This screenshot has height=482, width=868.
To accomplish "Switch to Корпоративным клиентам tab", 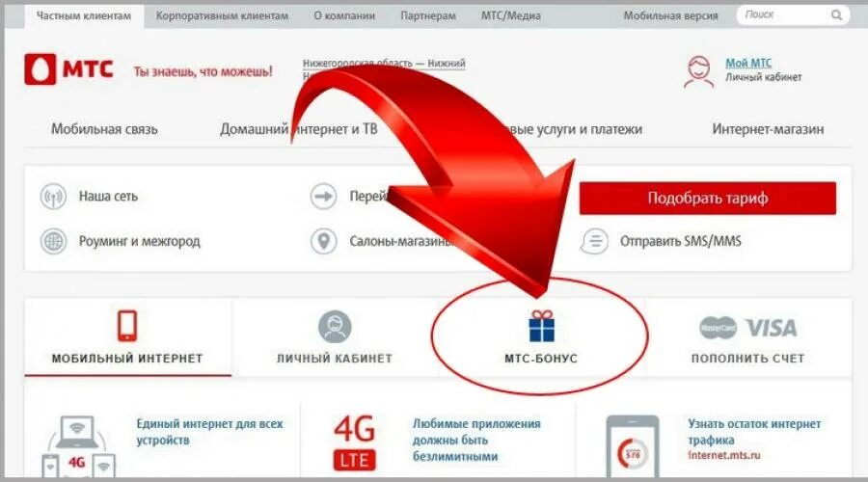I will (222, 16).
